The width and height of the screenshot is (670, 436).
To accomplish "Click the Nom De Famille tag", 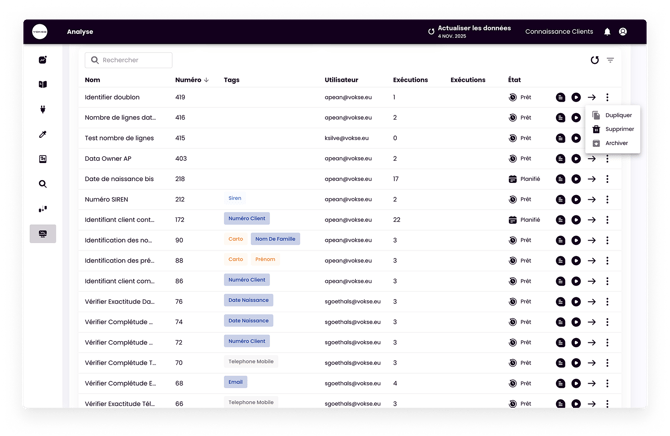I will pyautogui.click(x=275, y=239).
